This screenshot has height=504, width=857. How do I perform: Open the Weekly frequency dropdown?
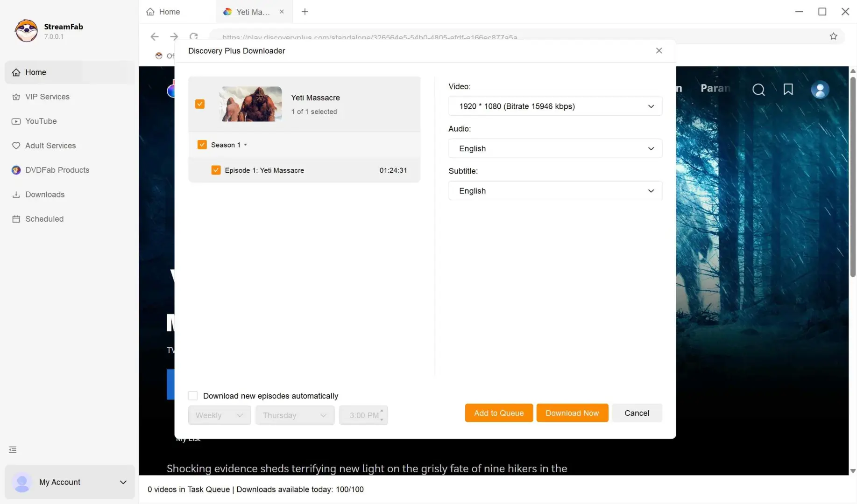click(220, 415)
